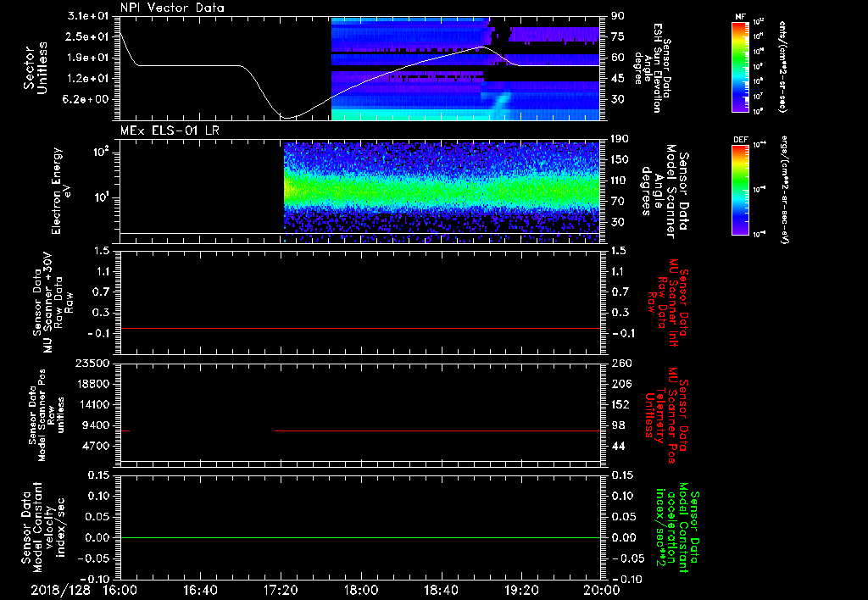Click the DEF energy flux color bar

pos(740,189)
